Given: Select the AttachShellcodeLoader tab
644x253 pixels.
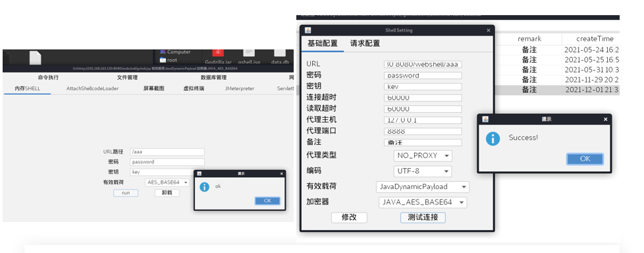Looking at the screenshot, I should click(x=92, y=88).
